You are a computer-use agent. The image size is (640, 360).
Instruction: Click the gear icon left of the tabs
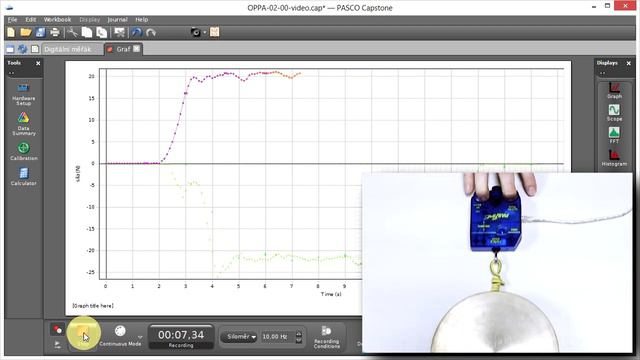[22, 49]
